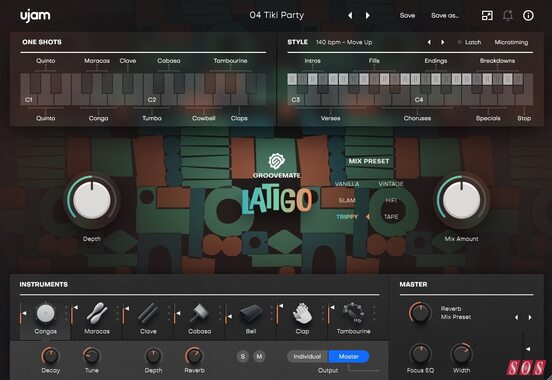Open Microtiming settings

click(x=511, y=42)
